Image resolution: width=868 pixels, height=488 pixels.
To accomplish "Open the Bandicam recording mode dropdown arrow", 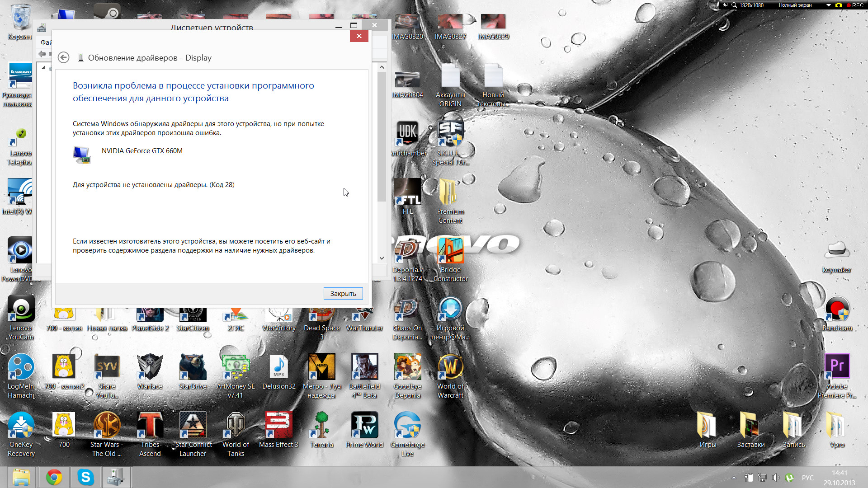I will point(828,5).
